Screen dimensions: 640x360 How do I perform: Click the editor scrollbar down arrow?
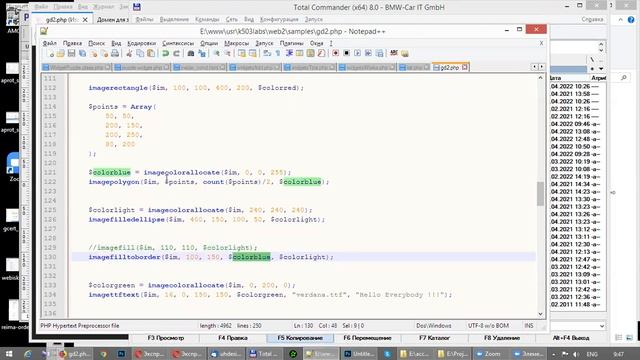pyautogui.click(x=540, y=313)
